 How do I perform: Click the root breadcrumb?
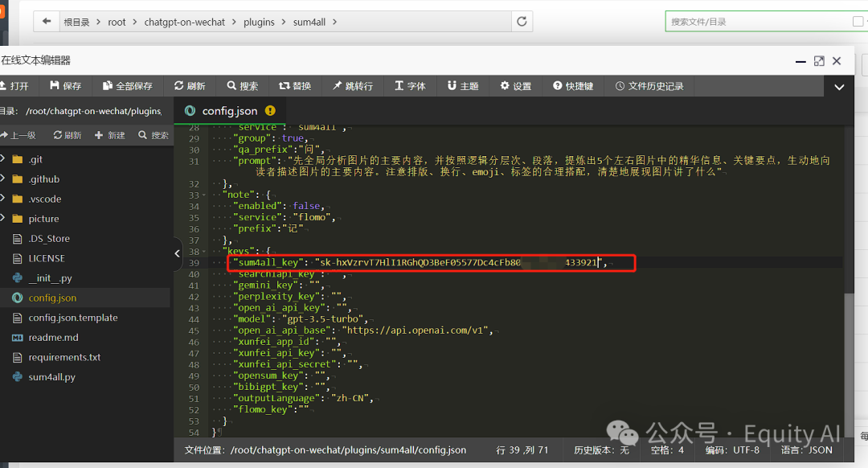[x=117, y=23]
